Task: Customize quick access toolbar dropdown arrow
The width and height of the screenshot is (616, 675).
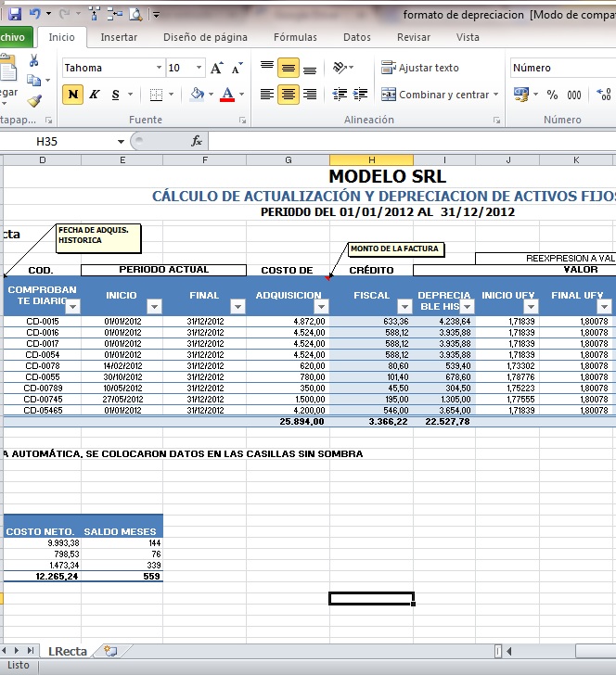Action: (x=157, y=15)
